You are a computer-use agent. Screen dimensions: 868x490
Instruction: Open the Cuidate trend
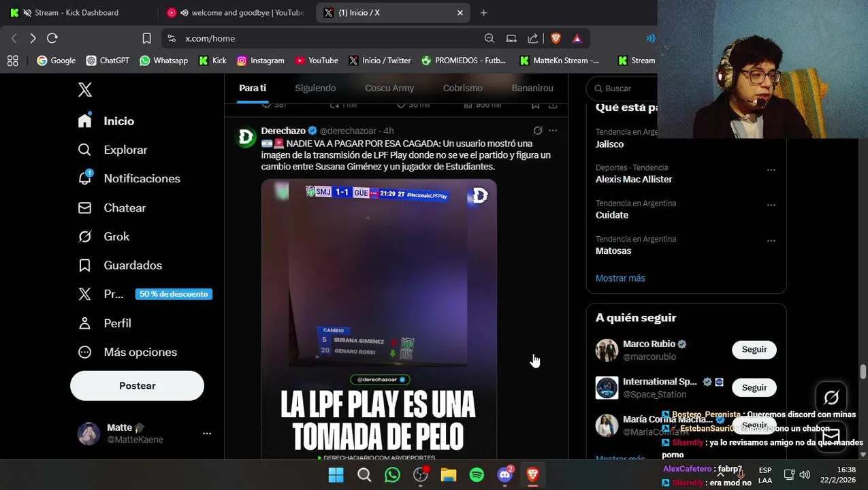point(612,215)
